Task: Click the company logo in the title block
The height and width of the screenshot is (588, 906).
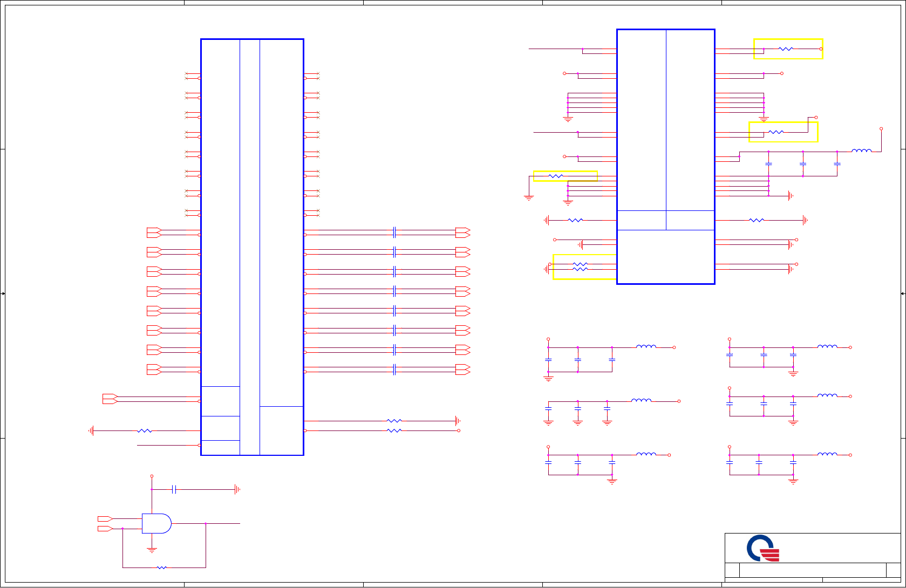Action: (x=763, y=548)
